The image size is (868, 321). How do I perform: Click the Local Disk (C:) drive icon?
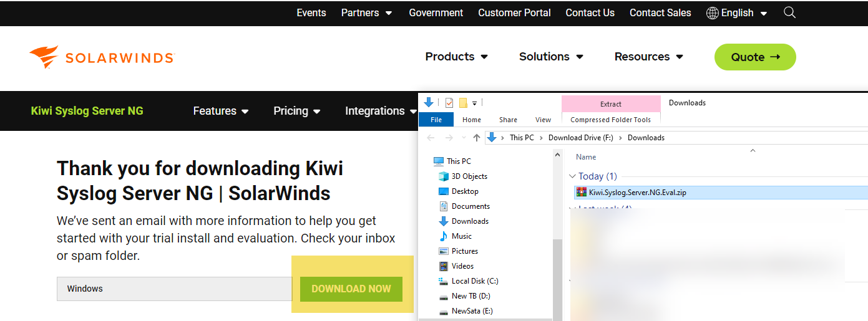[x=444, y=281]
